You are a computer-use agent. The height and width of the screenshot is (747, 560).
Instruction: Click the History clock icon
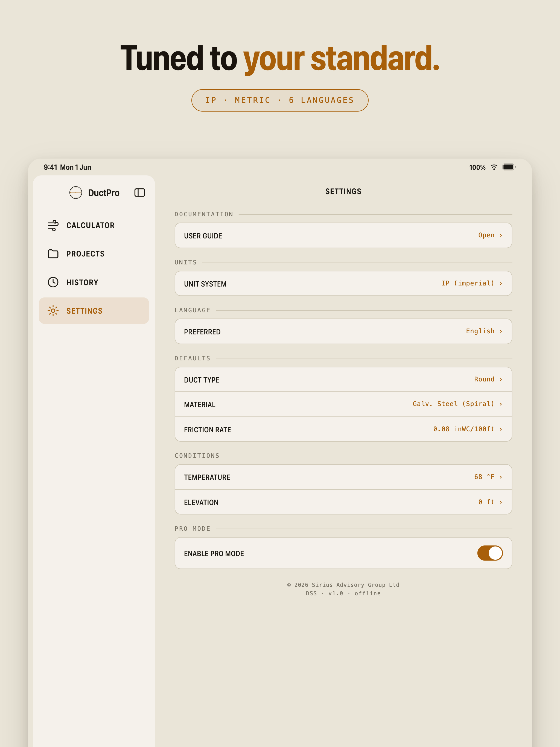coord(53,282)
